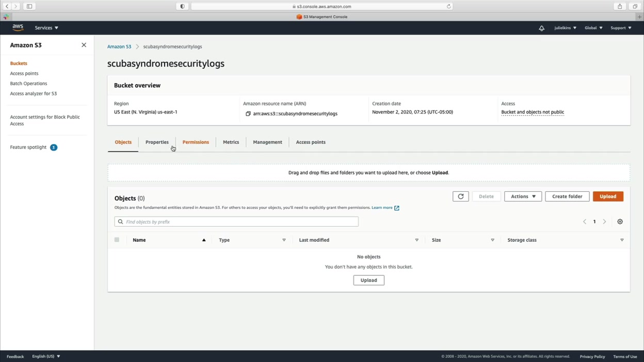Viewport: 644px width, 362px height.
Task: Switch to the Metrics tab
Action: (x=231, y=142)
